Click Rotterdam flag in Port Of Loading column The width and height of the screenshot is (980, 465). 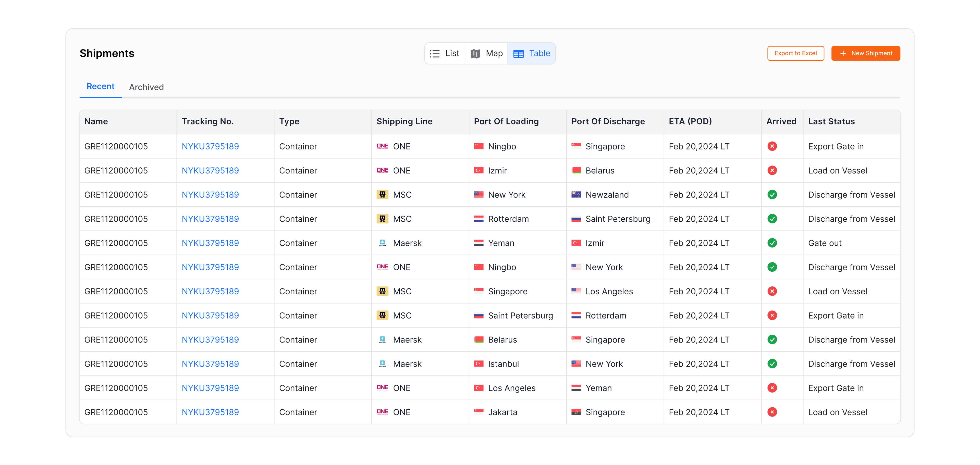pyautogui.click(x=479, y=219)
